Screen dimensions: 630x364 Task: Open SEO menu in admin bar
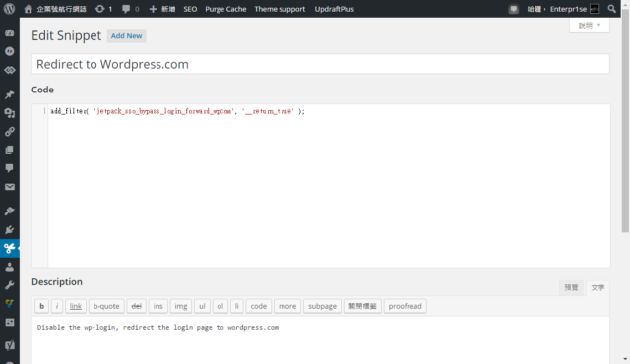[190, 9]
